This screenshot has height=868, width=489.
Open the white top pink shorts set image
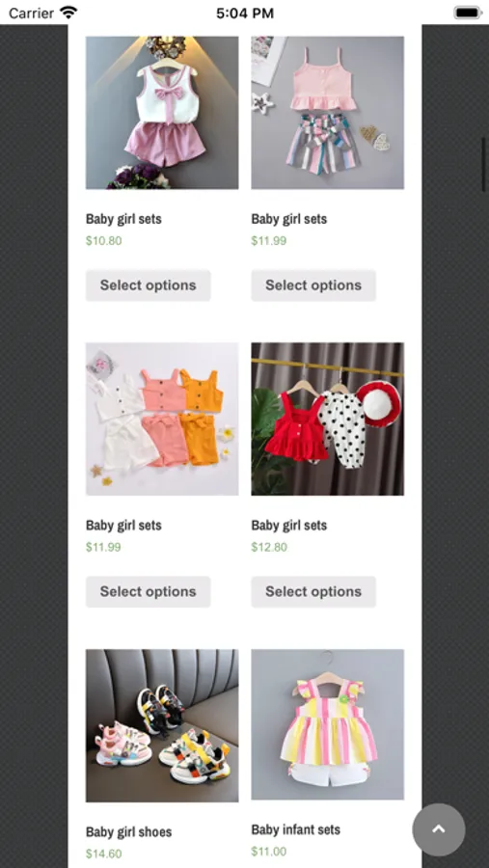point(162,113)
